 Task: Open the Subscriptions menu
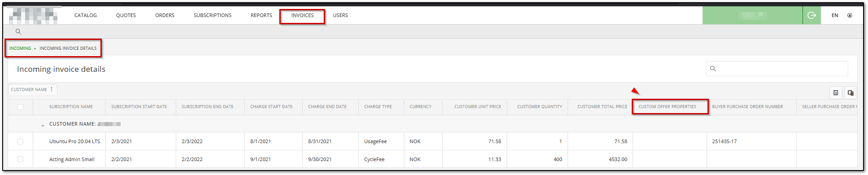point(213,15)
